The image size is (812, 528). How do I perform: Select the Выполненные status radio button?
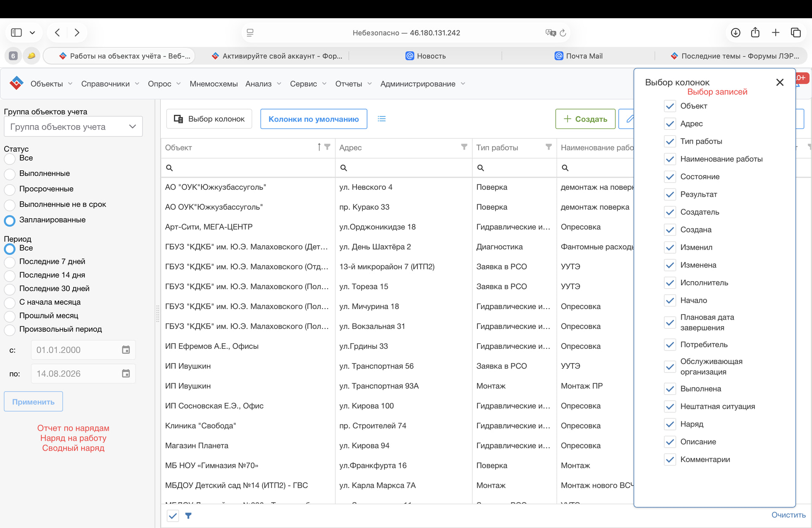[10, 174]
